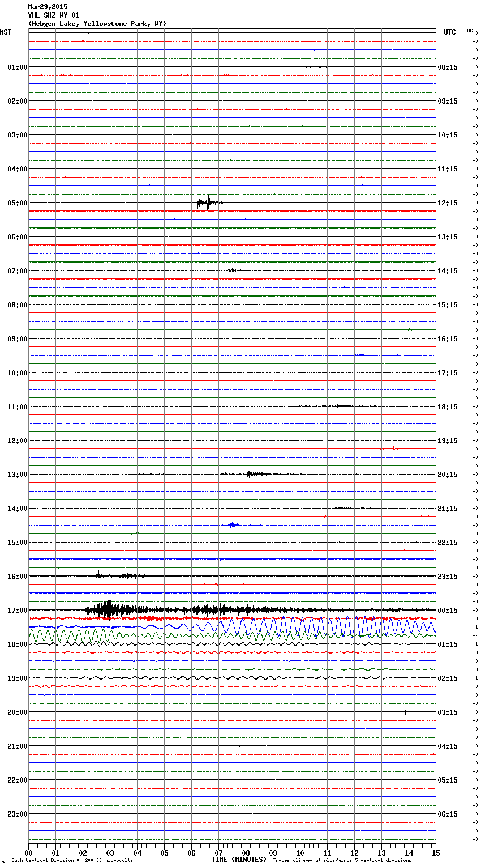Click the UTC time zone header
This screenshot has width=481, height=868.
[x=450, y=32]
